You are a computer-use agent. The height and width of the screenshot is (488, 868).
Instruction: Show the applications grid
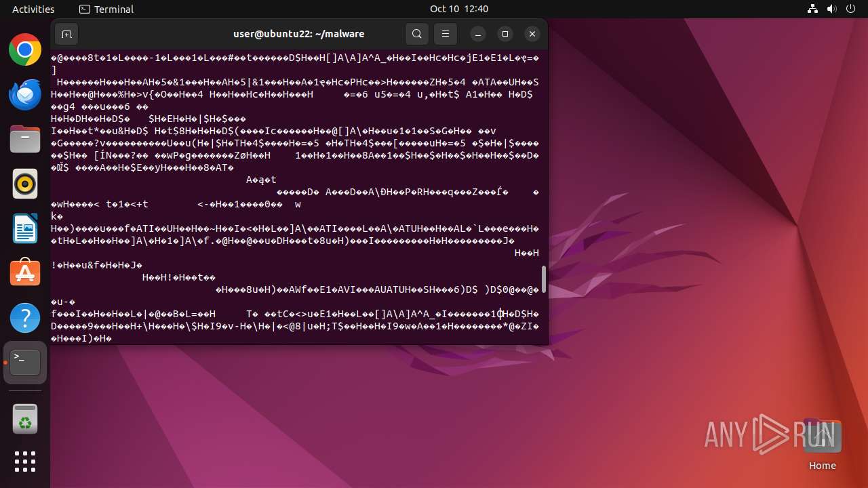point(25,462)
